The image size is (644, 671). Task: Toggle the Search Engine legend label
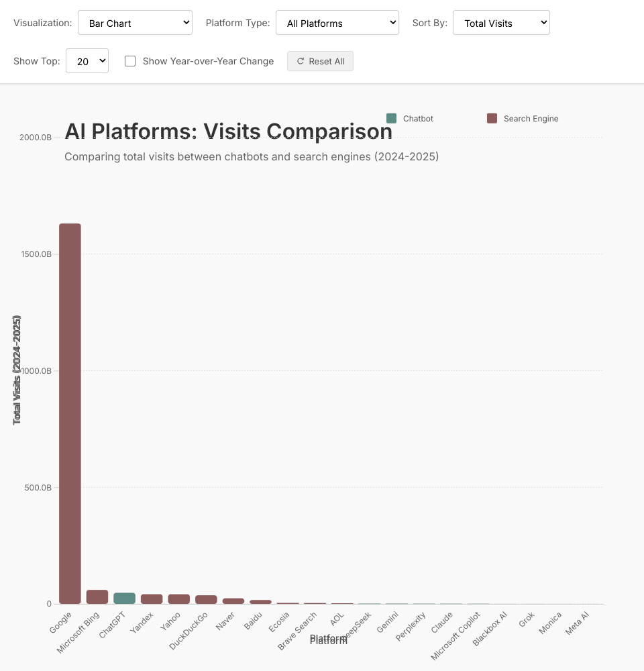point(531,119)
